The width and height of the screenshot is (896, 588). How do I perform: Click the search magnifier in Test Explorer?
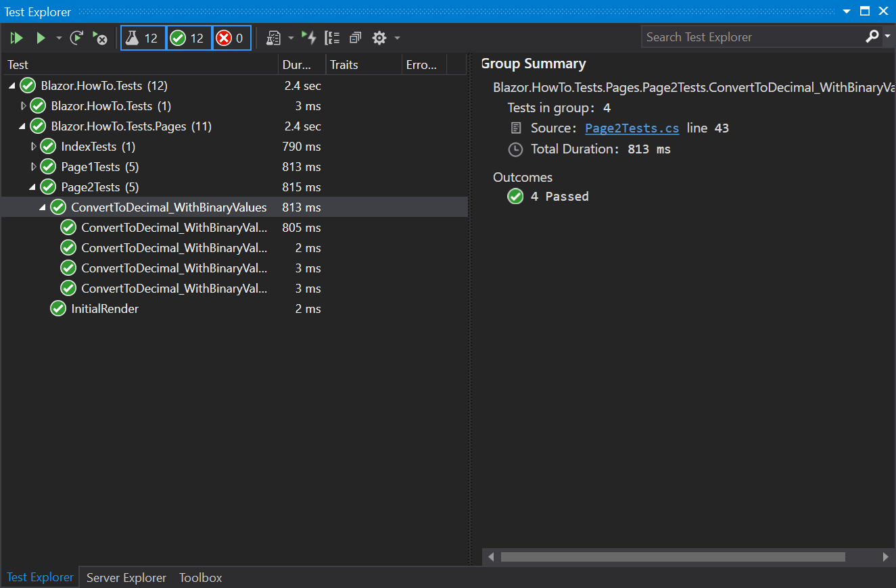pos(872,36)
